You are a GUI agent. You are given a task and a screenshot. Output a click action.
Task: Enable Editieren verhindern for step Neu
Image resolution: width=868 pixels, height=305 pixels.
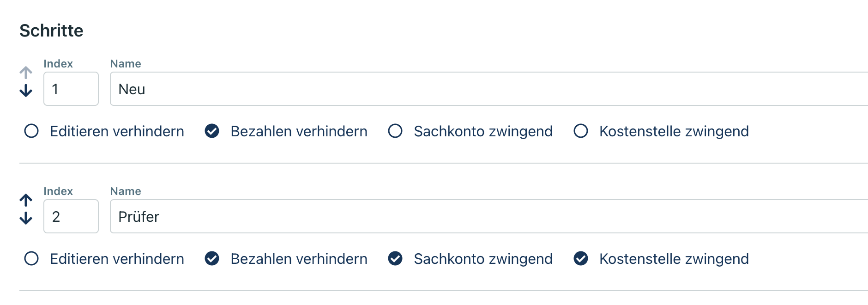[x=31, y=131]
